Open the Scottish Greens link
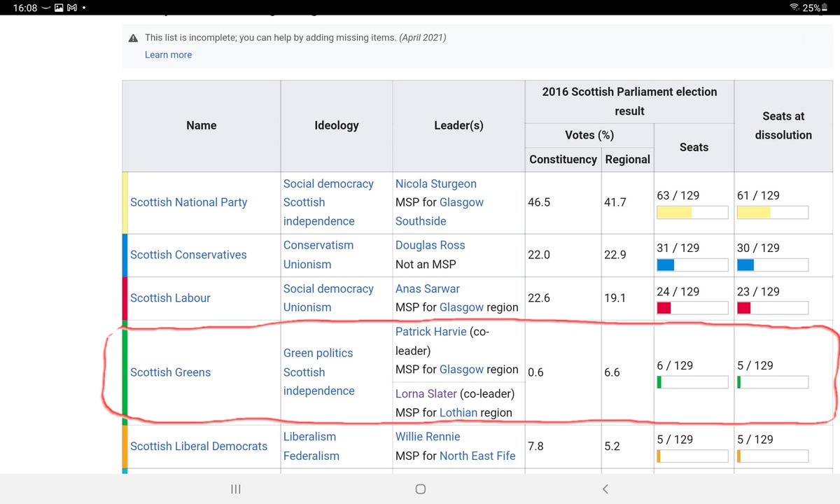 pyautogui.click(x=170, y=372)
